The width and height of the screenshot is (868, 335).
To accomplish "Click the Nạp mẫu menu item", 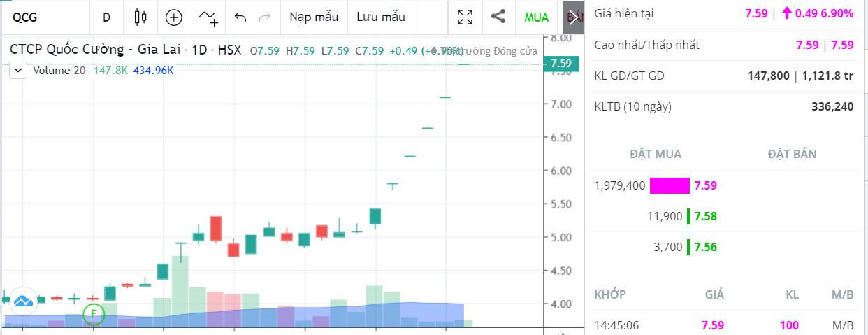I will coord(314,17).
